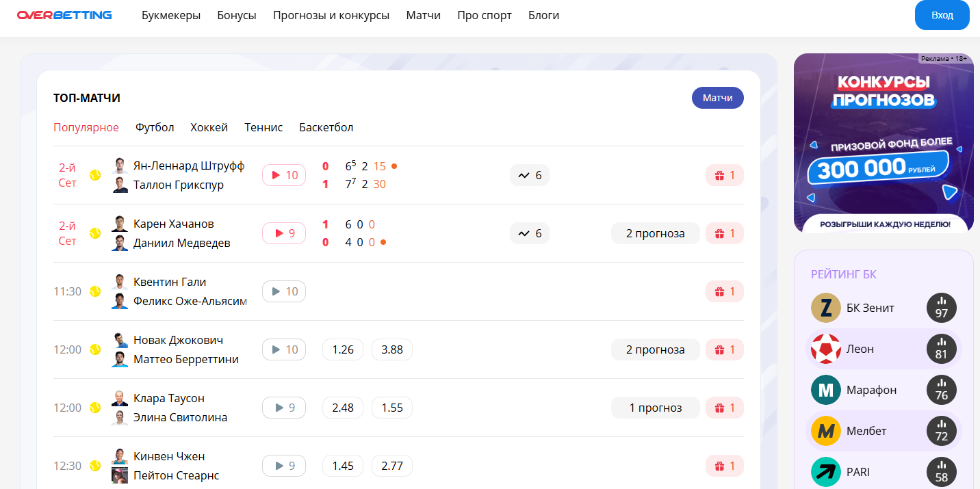Click the Конкурсы прогнозов ad banner
The image size is (980, 489).
coord(883,144)
